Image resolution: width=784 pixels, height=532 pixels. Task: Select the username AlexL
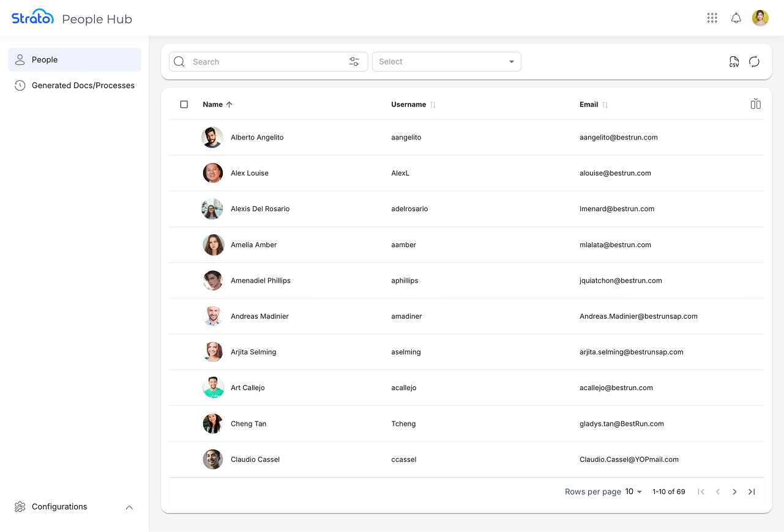[x=400, y=174]
